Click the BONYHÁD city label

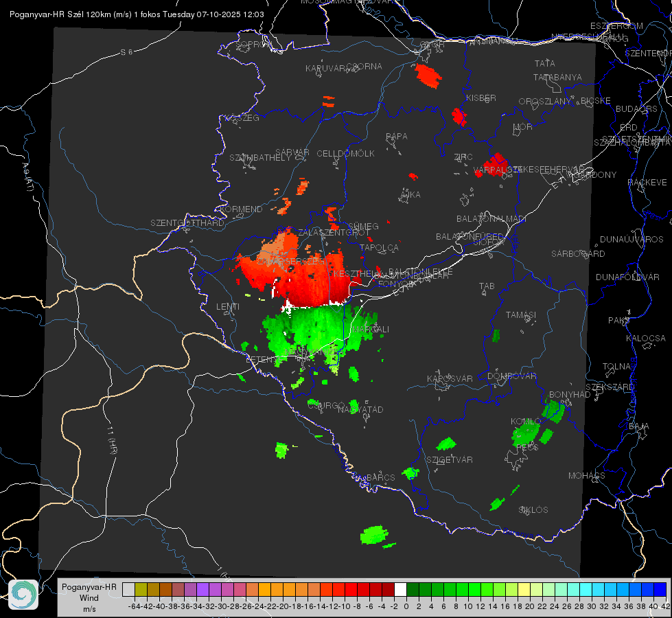click(570, 395)
